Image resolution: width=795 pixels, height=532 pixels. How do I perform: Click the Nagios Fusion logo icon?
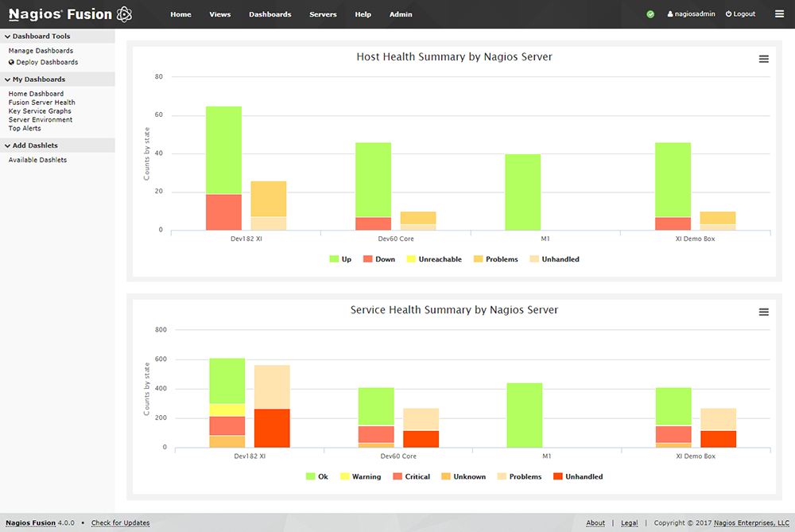(x=124, y=14)
